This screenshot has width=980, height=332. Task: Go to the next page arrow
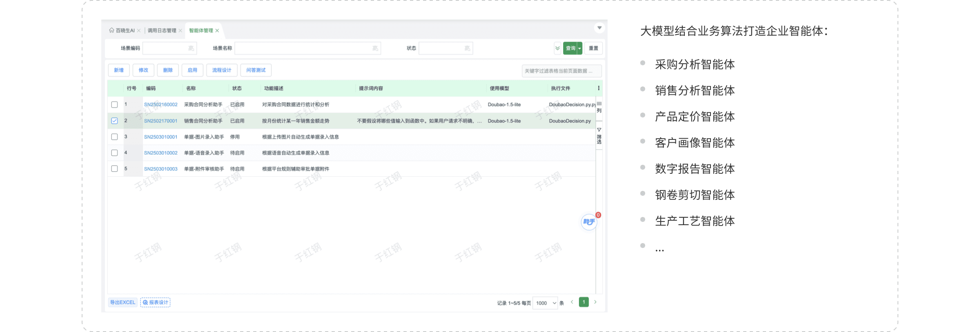(x=595, y=302)
